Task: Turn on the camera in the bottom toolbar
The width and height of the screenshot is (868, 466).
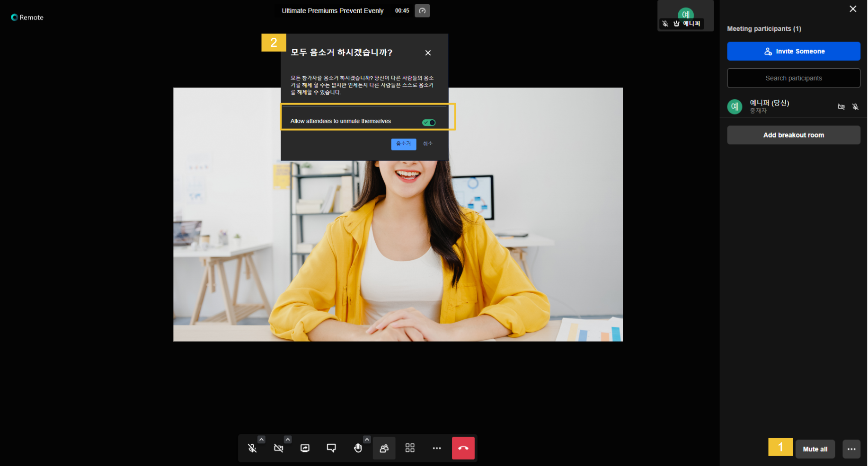Action: point(279,448)
